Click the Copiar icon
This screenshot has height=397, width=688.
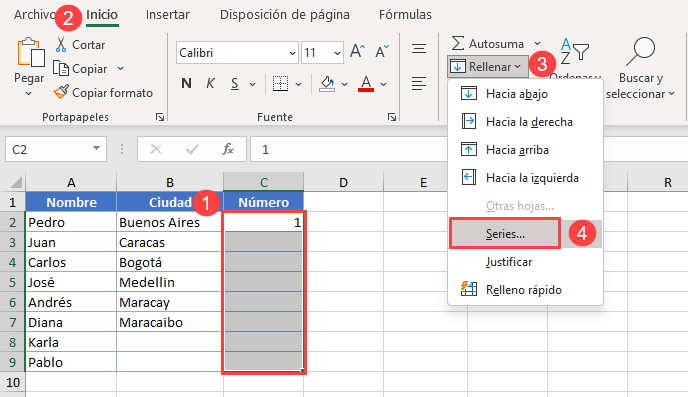coord(61,69)
